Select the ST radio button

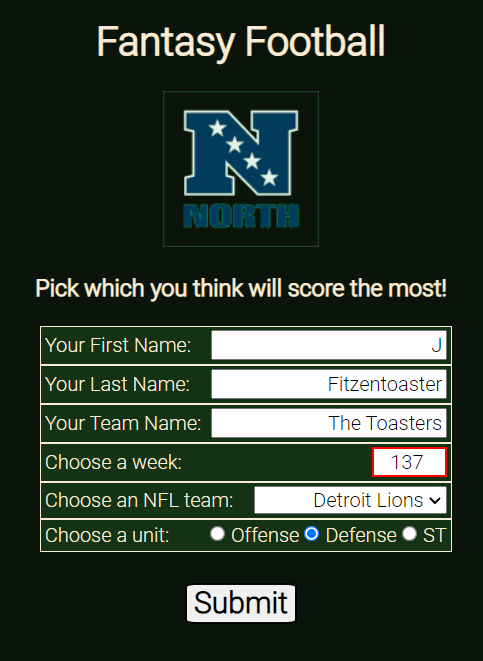click(409, 534)
